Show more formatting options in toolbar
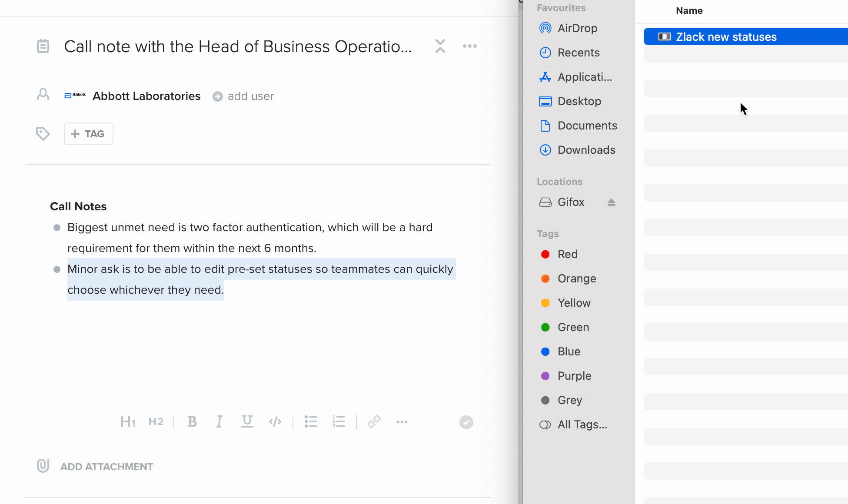Viewport: 848px width, 504px height. click(x=402, y=422)
